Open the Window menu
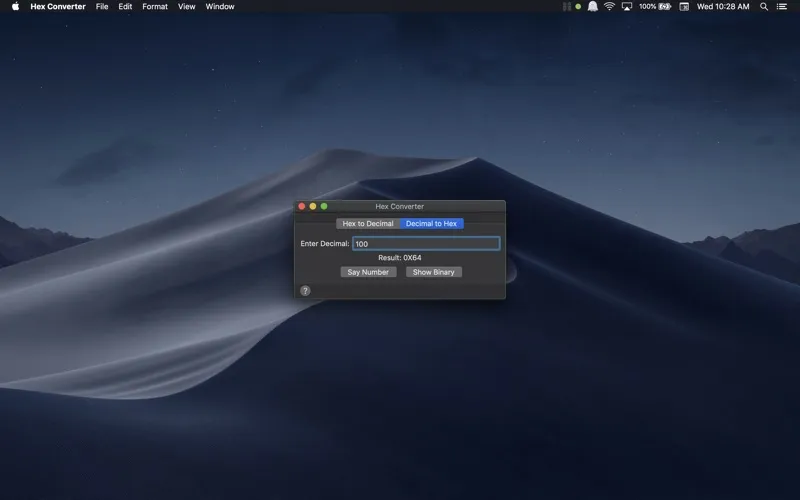This screenshot has height=500, width=800. coord(220,7)
